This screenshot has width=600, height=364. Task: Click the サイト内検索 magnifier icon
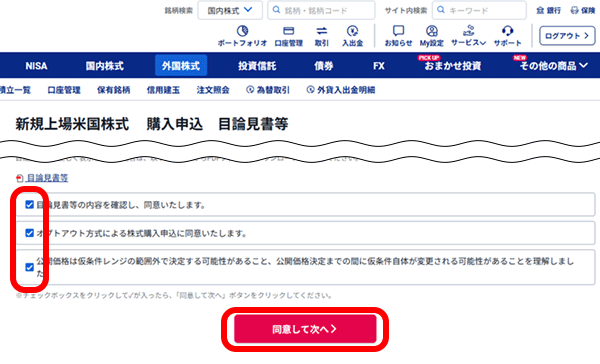click(x=441, y=10)
